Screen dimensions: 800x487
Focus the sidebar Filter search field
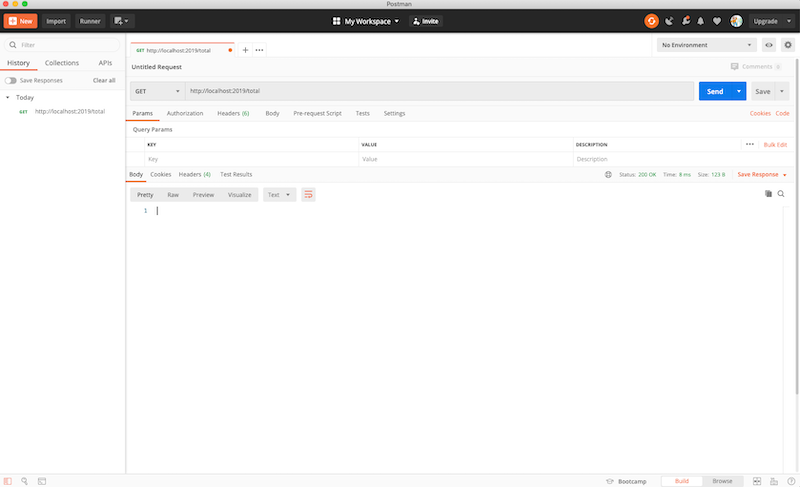[x=62, y=45]
